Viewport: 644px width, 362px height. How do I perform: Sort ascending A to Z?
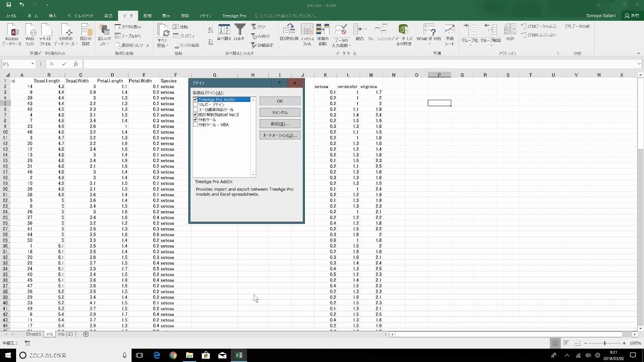coord(210,30)
